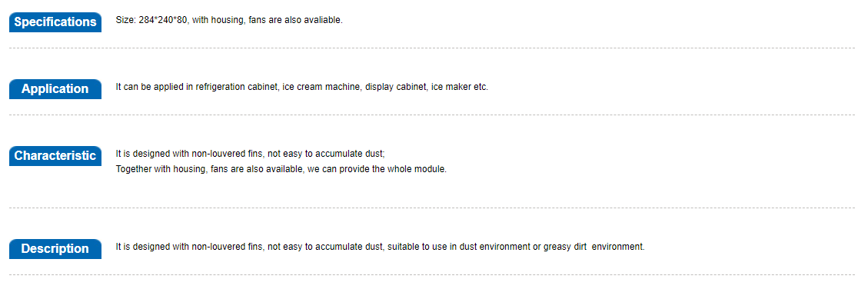Select the Application section label

55,89
